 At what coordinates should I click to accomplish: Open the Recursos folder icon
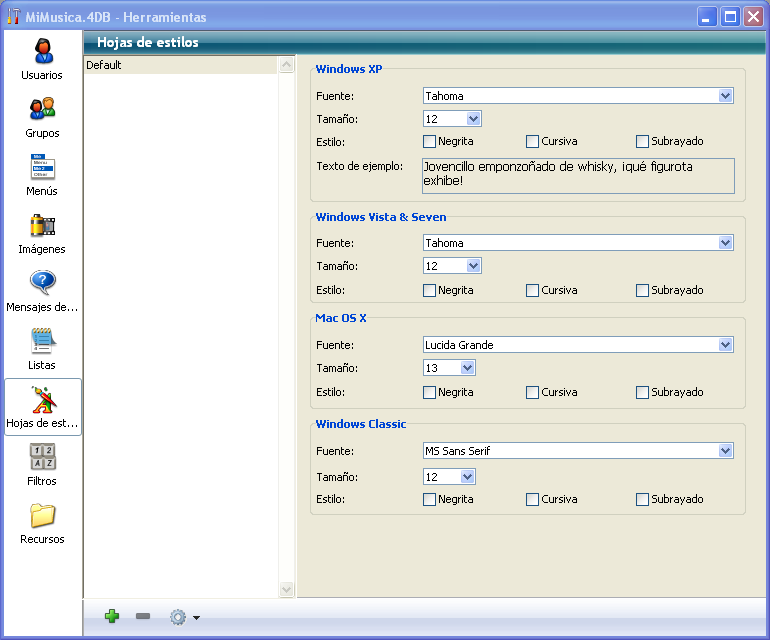click(x=42, y=515)
